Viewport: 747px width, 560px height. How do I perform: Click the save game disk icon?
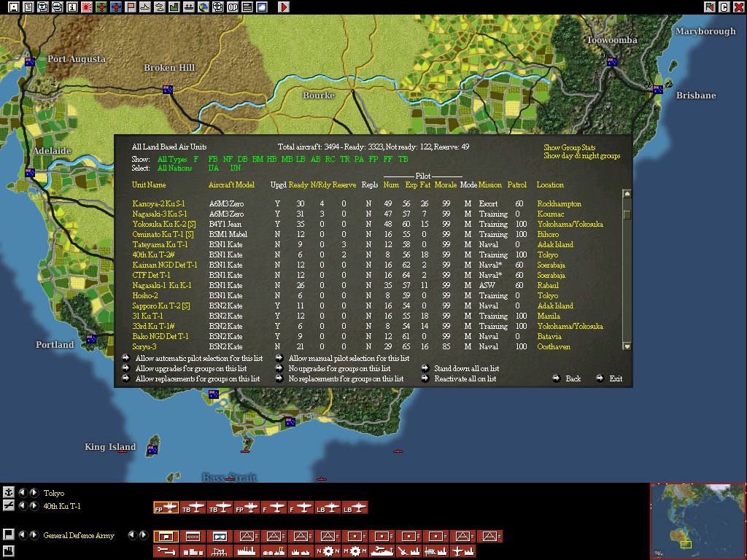click(13, 7)
